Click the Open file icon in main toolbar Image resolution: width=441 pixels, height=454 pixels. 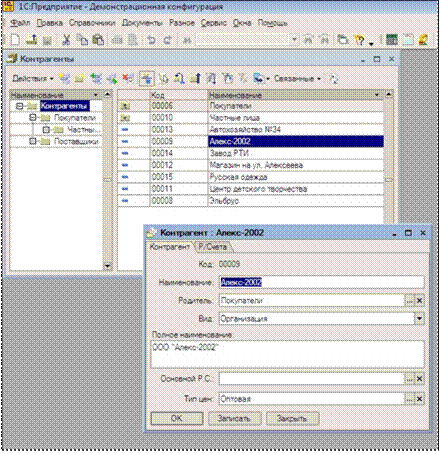click(32, 40)
